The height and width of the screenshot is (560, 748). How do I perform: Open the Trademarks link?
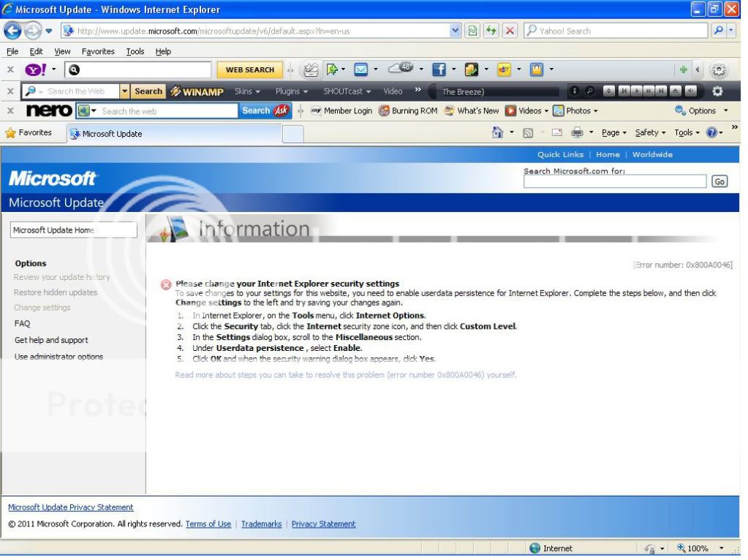(x=262, y=524)
